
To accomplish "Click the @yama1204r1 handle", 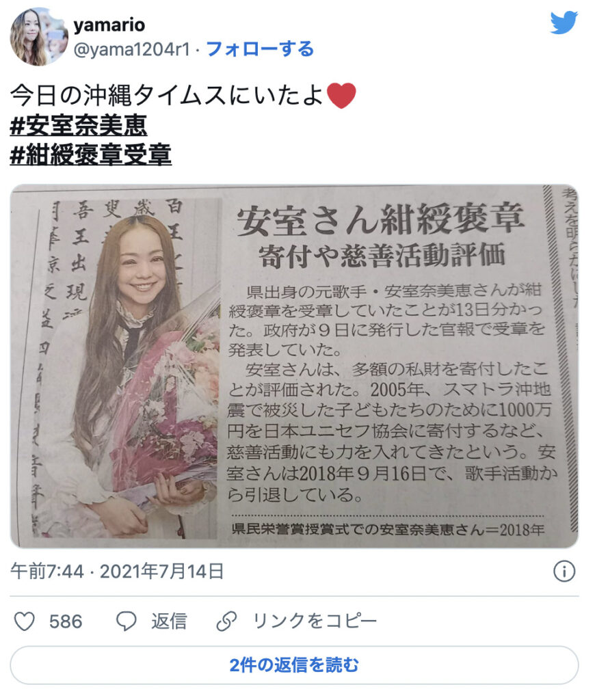I will (x=132, y=49).
